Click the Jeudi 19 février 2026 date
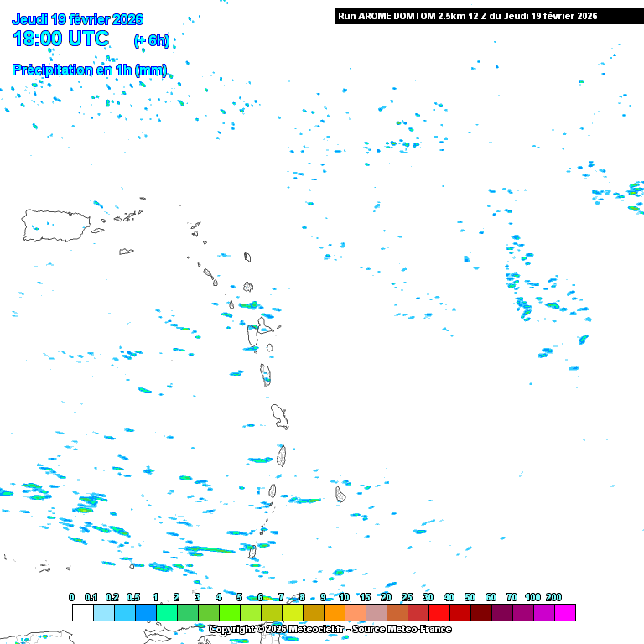This screenshot has width=644, height=644. click(x=77, y=19)
